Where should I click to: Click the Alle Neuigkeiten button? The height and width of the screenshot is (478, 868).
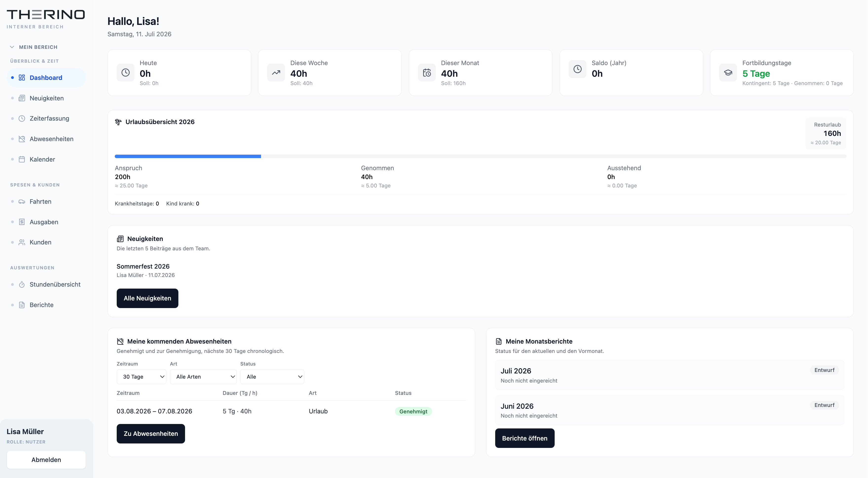pyautogui.click(x=147, y=298)
